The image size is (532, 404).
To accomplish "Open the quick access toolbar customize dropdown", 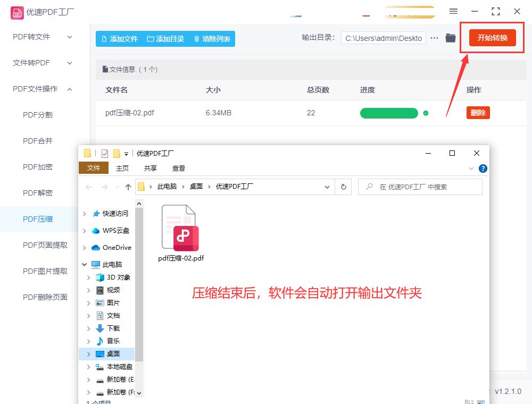I will (x=126, y=154).
